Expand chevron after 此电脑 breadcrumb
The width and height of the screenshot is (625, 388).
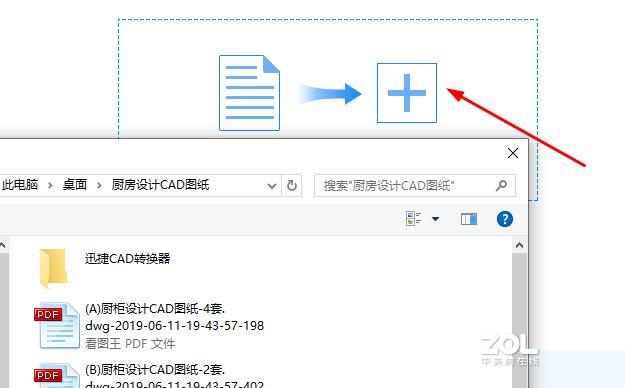point(50,185)
